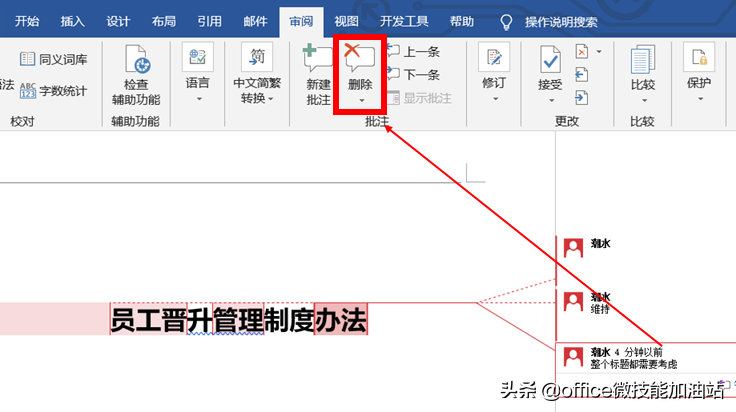Add a comment with 新建批注
Screen dimensions: 736x412
click(318, 75)
